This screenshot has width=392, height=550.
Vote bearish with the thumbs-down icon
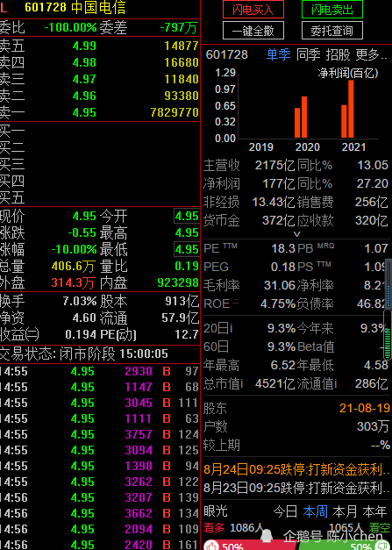click(x=381, y=546)
